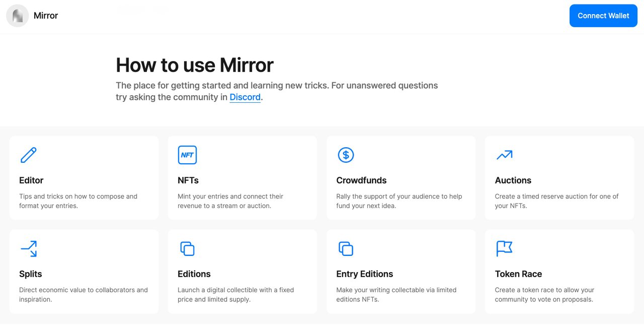Click the Token Race flag icon
The width and height of the screenshot is (644, 326).
pyautogui.click(x=504, y=248)
